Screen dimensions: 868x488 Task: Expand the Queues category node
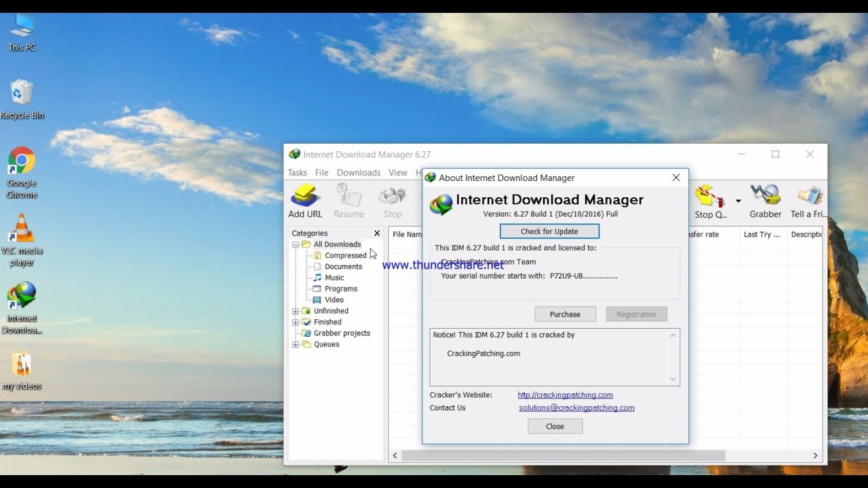(296, 344)
